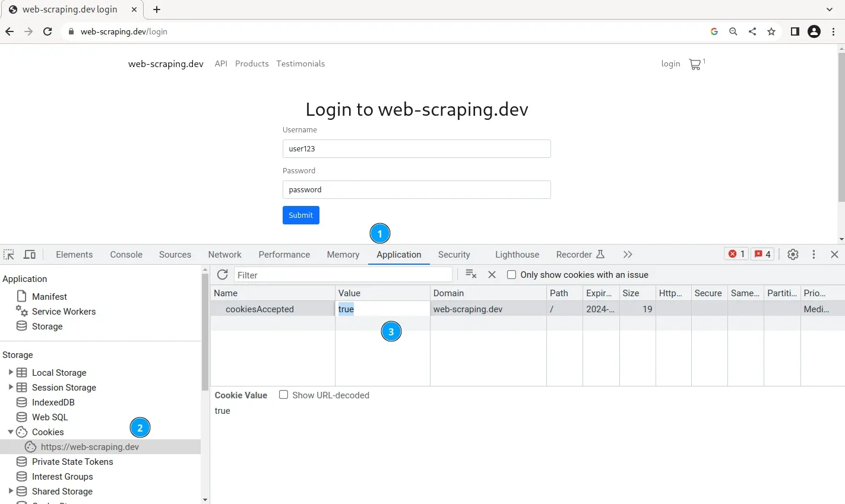Toggle the device toolbar
This screenshot has height=504, width=845.
click(29, 254)
